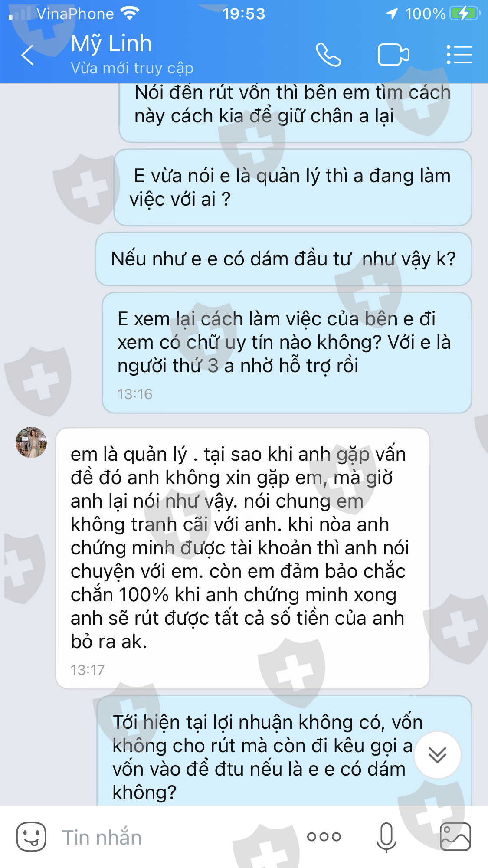Select the message about 'quản lý thì a đang làm việc'
The height and width of the screenshot is (868, 488).
pos(293,187)
